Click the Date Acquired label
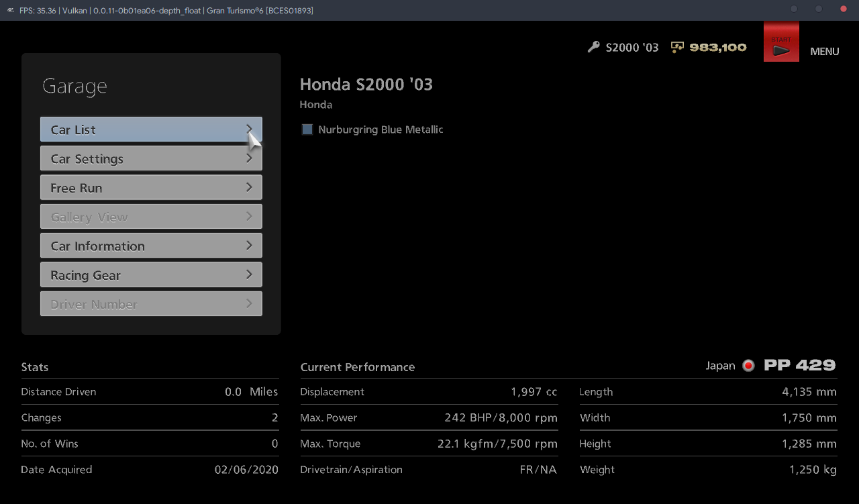The height and width of the screenshot is (504, 859). [56, 470]
